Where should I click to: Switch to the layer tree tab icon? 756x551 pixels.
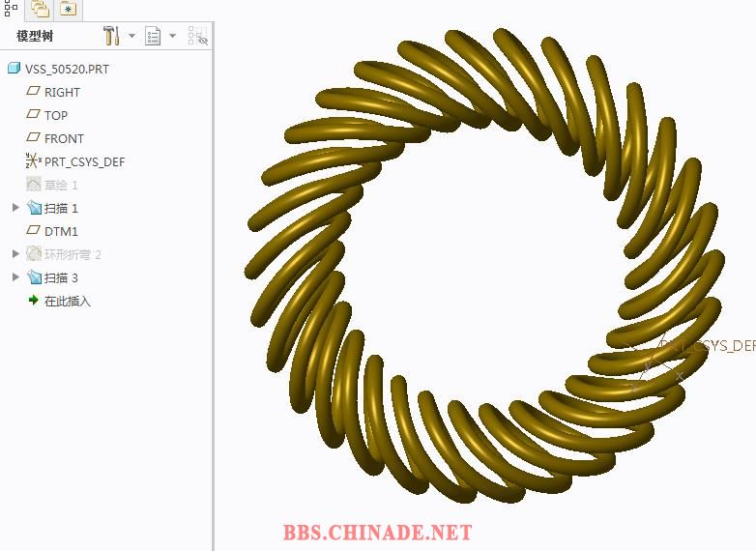pos(40,9)
